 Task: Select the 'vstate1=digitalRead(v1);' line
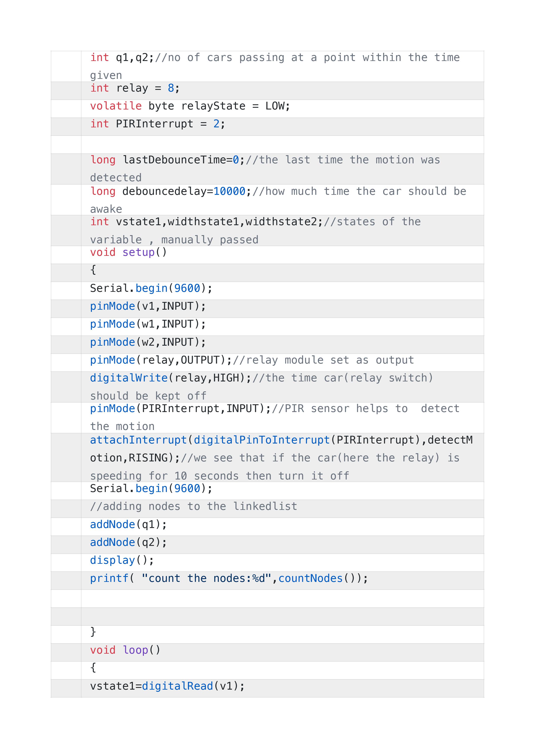click(168, 686)
